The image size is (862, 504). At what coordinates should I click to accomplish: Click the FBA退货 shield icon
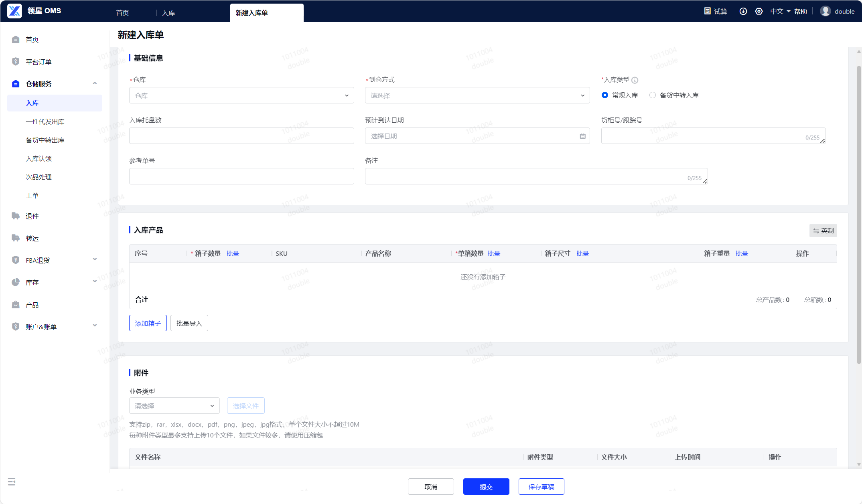(16, 260)
